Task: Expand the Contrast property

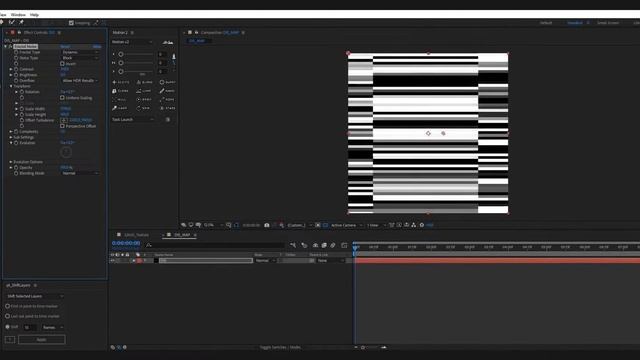Action: click(x=11, y=69)
